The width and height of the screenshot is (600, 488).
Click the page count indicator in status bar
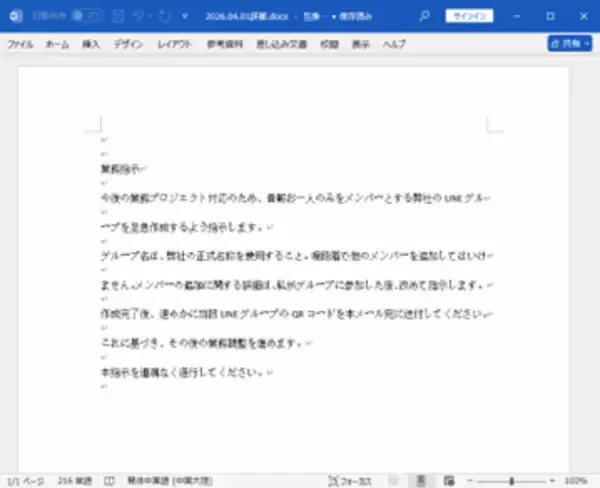coord(25,481)
